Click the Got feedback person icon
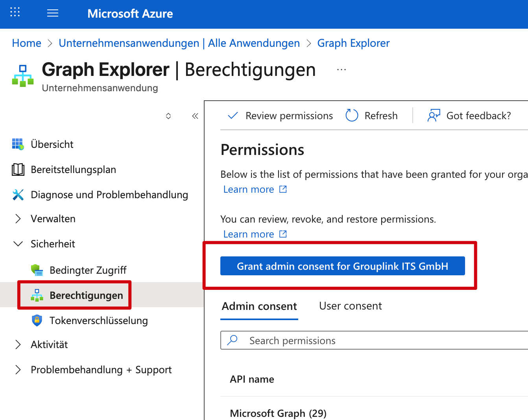 click(434, 116)
